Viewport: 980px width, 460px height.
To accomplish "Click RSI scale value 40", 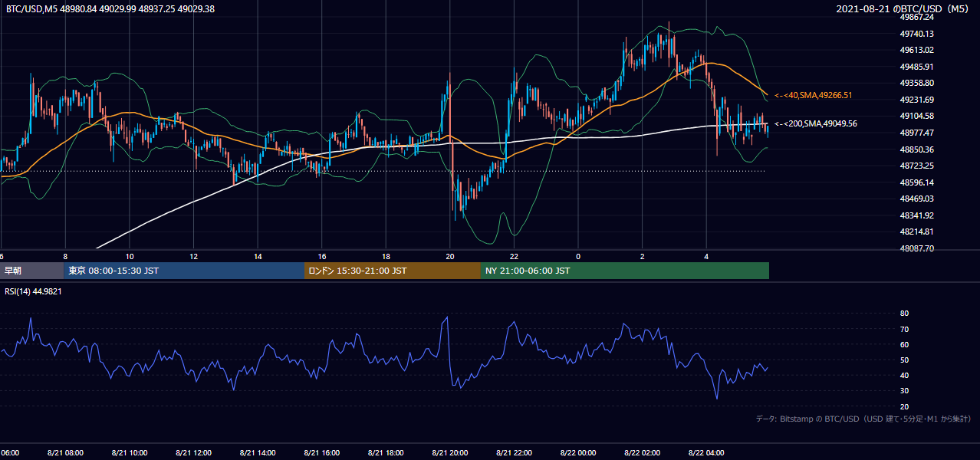I will [904, 375].
